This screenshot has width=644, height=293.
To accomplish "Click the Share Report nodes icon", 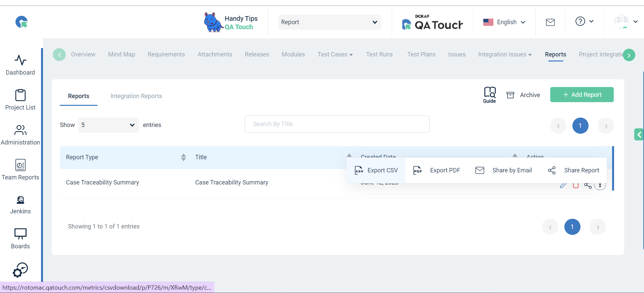I will pyautogui.click(x=552, y=170).
